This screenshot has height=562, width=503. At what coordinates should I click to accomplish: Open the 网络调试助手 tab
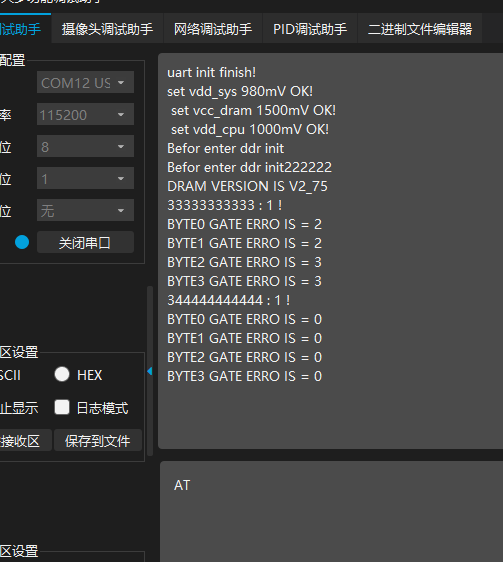(213, 29)
